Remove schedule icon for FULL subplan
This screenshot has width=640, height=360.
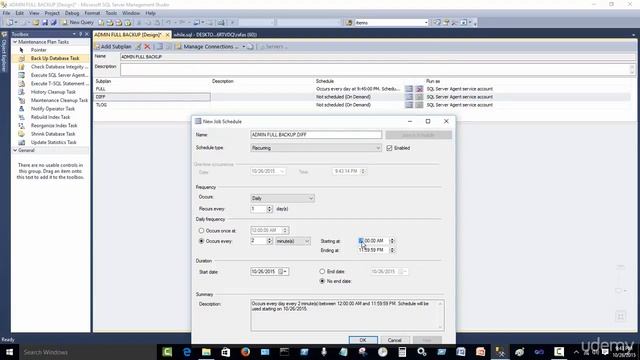419,89
